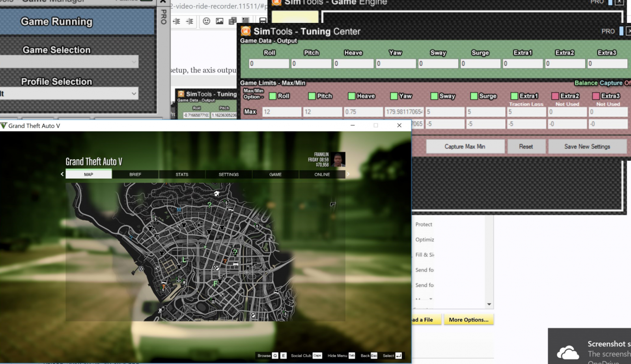Click the left arrow beside MAP tab
Screen dimensions: 631x364
tap(62, 174)
